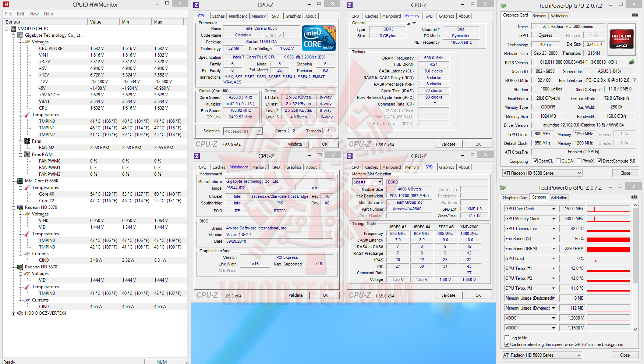Click the computer icon beside VMODTECH-PC
This screenshot has width=644, height=364.
[14, 29]
